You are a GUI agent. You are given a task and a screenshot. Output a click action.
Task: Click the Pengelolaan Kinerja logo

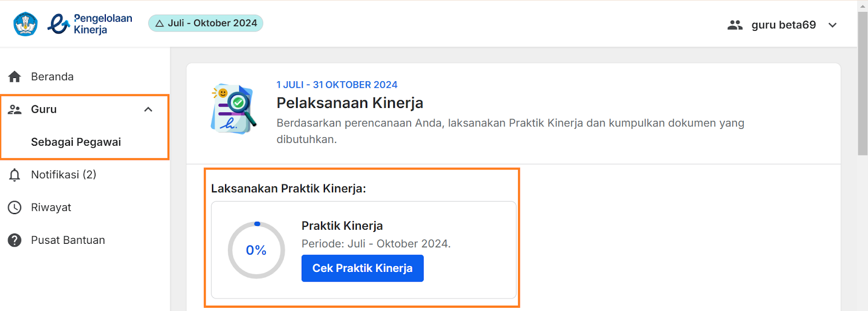[90, 24]
